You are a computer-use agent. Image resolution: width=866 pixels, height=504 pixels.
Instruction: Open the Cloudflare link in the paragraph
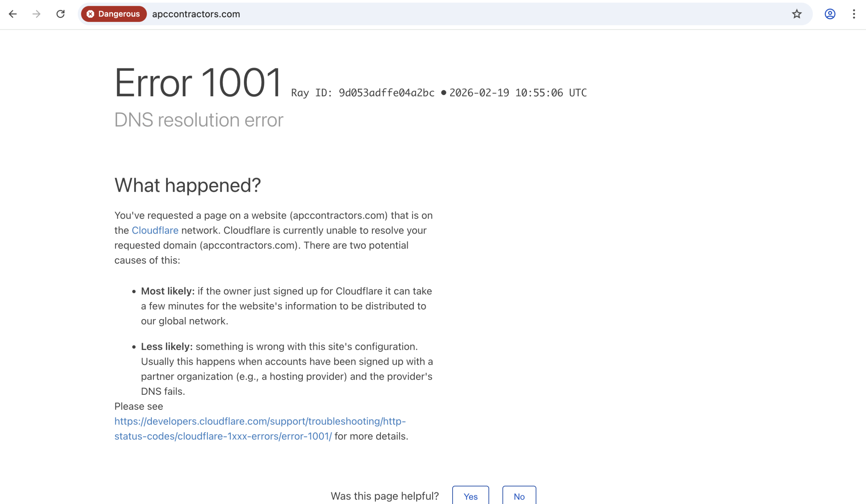155,231
